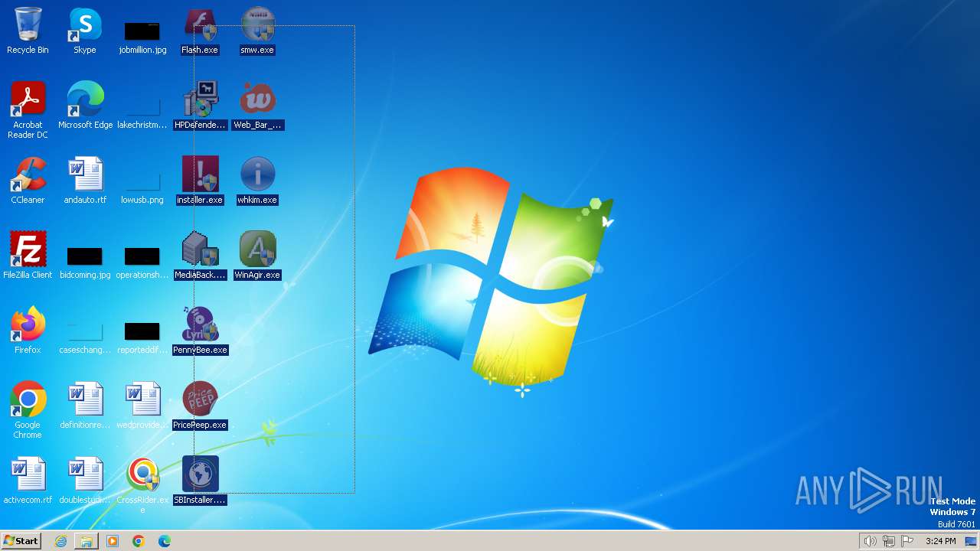980x551 pixels.
Task: Open File Explorer from taskbar
Action: pos(87,541)
